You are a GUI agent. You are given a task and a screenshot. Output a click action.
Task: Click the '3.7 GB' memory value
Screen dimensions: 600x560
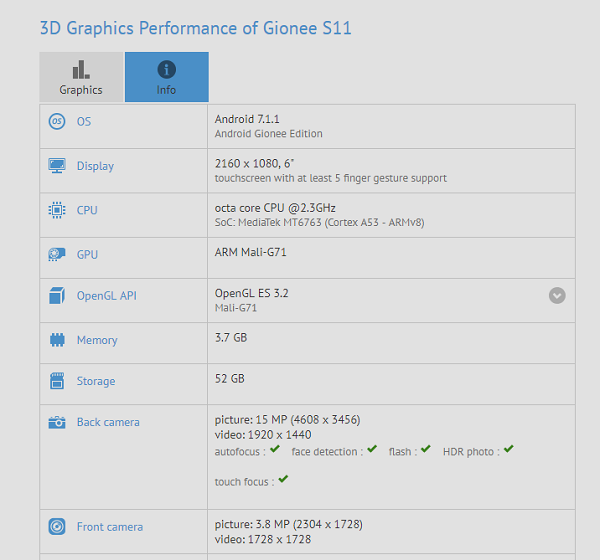click(x=231, y=338)
